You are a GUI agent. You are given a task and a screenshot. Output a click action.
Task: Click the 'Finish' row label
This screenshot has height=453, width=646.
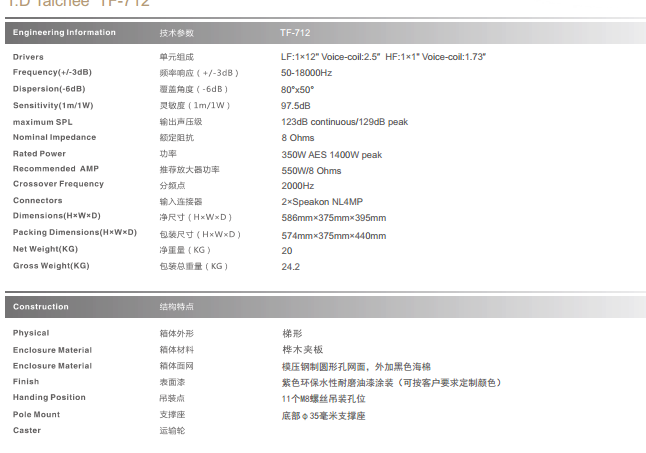click(x=26, y=382)
